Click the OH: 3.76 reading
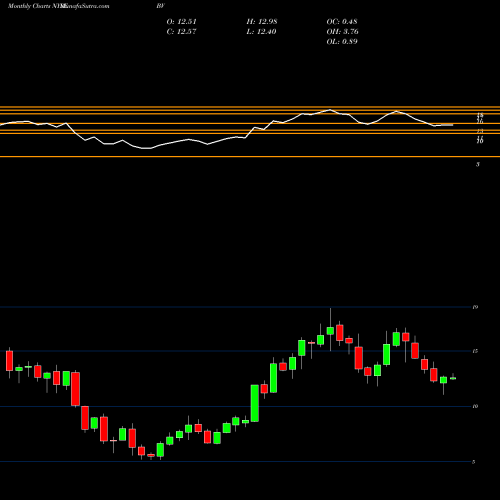The image size is (500, 500). point(342,32)
